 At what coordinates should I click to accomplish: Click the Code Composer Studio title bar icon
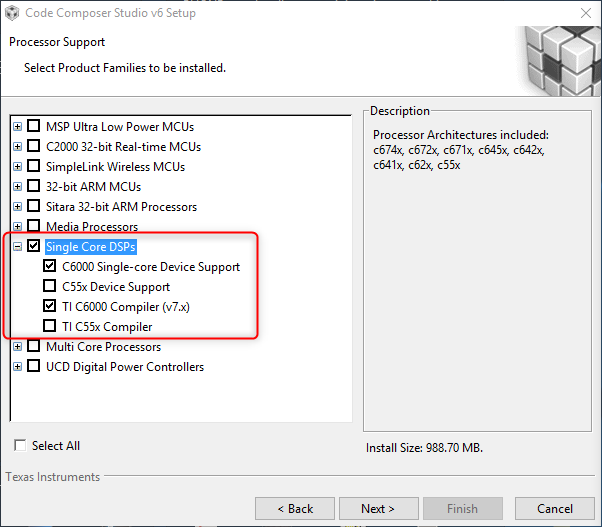pos(12,13)
